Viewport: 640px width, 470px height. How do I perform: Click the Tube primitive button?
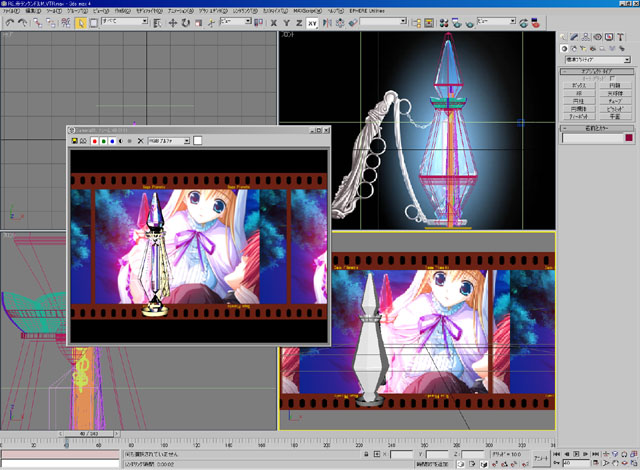click(615, 101)
